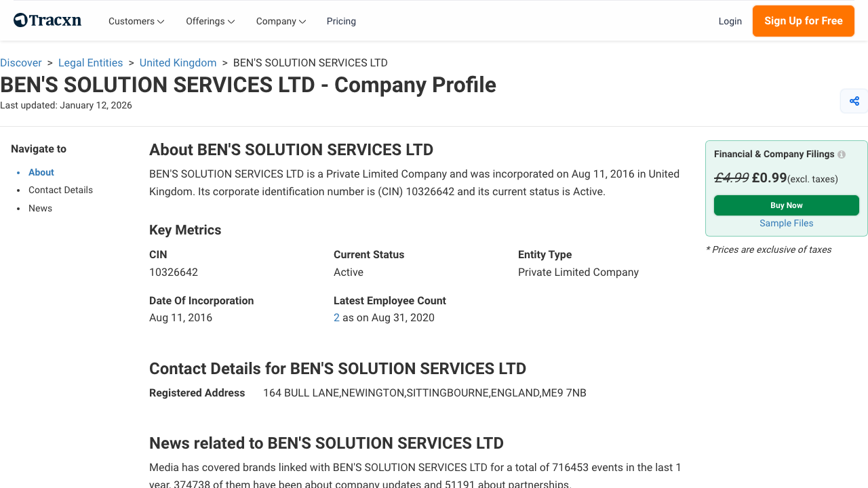Click the BEN'S SOLUTION SERVICES LTD breadcrumb entry
The image size is (868, 488).
pyautogui.click(x=310, y=62)
